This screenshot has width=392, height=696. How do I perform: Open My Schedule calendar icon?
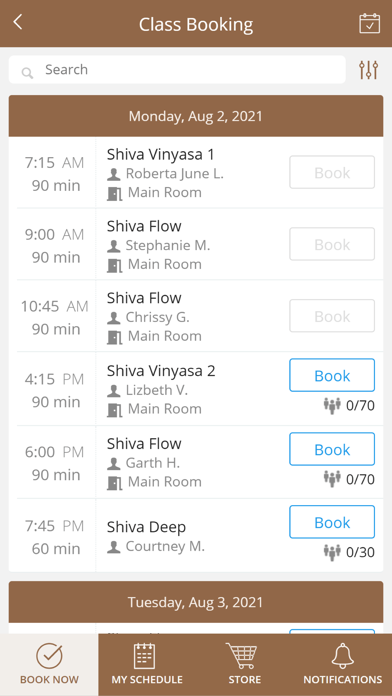pos(145,656)
